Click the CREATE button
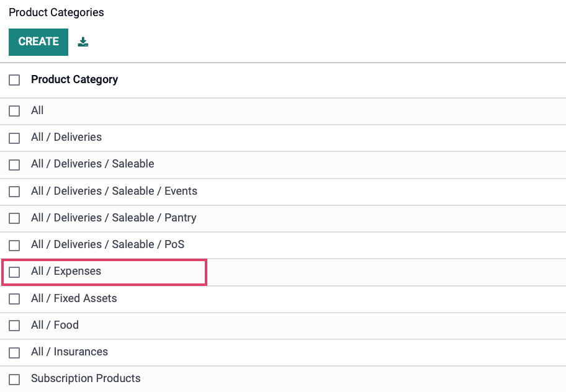 coord(38,42)
